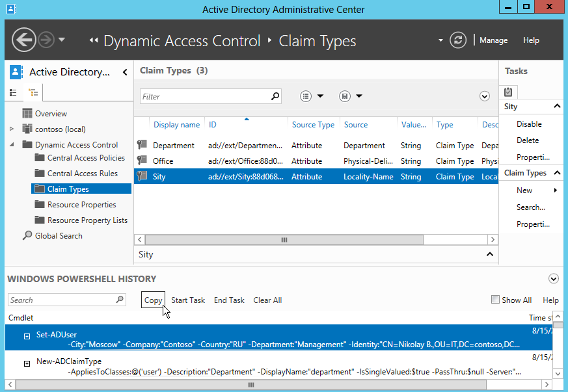Select the Department claim type row
568x392 pixels.
pos(316,146)
